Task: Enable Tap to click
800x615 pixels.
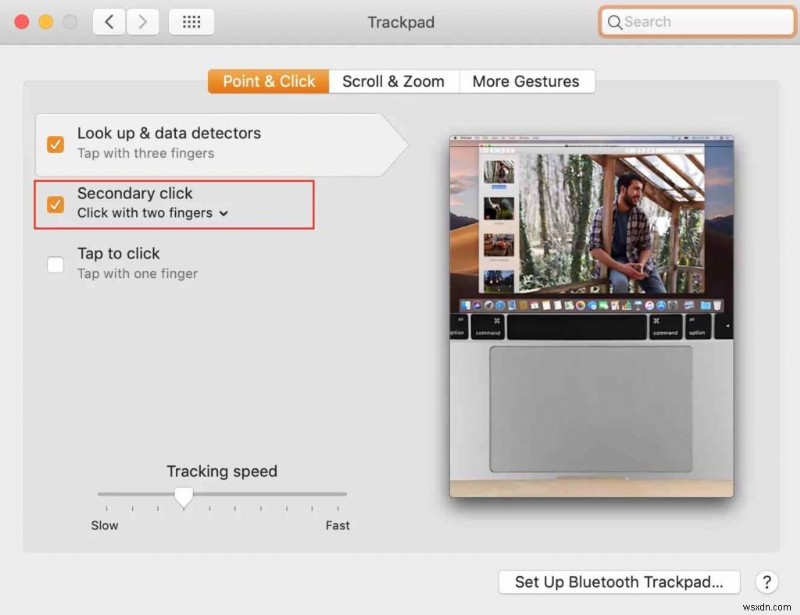Action: click(x=55, y=264)
